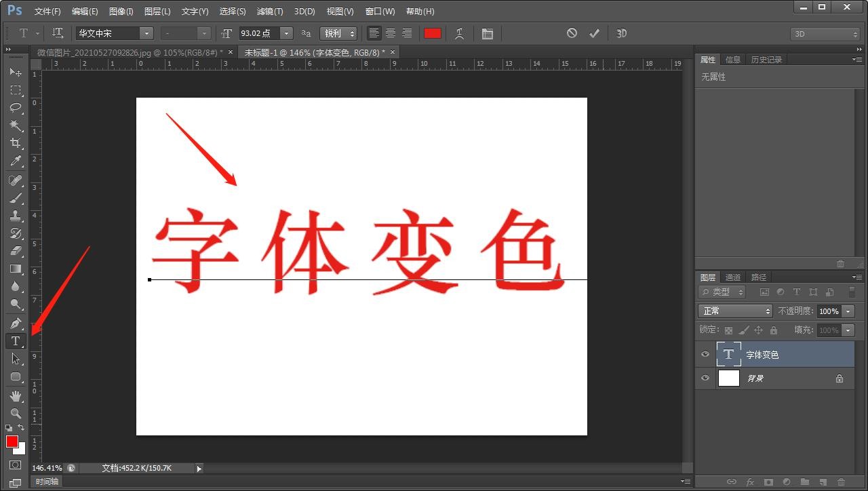Open the 3D workspace switcher dropdown
The image size is (868, 491).
point(825,33)
